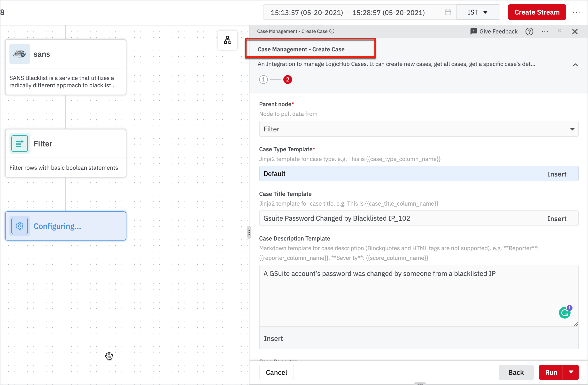Click Insert in Case Type Template field

tap(557, 174)
